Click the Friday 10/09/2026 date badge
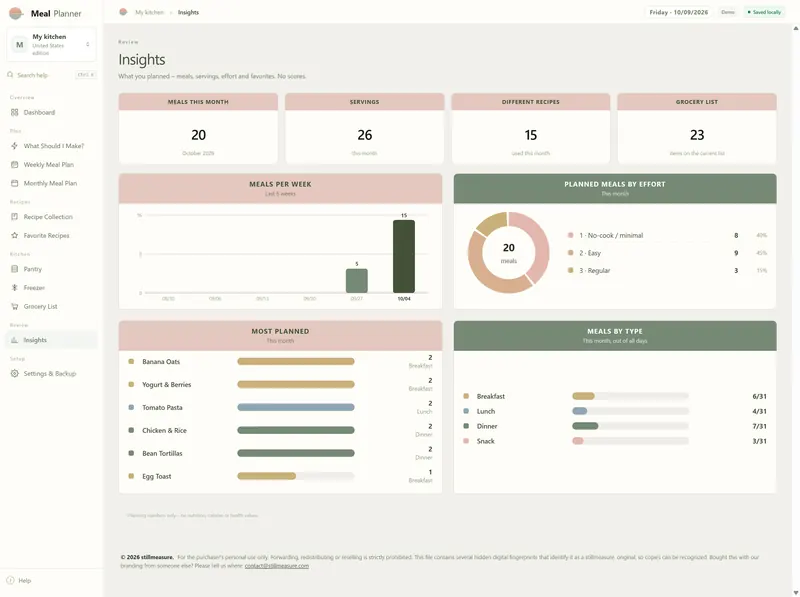 click(x=679, y=12)
